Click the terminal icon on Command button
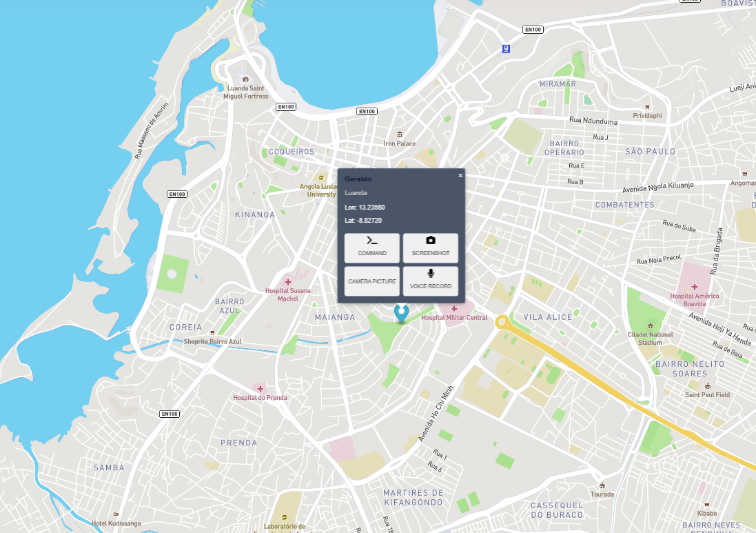Viewport: 756px width, 533px height. point(371,241)
